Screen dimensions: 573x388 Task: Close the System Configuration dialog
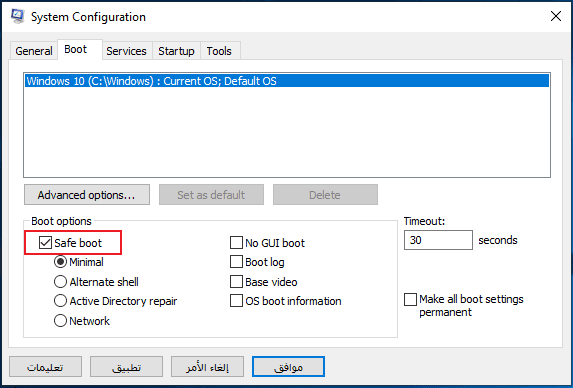coord(556,16)
